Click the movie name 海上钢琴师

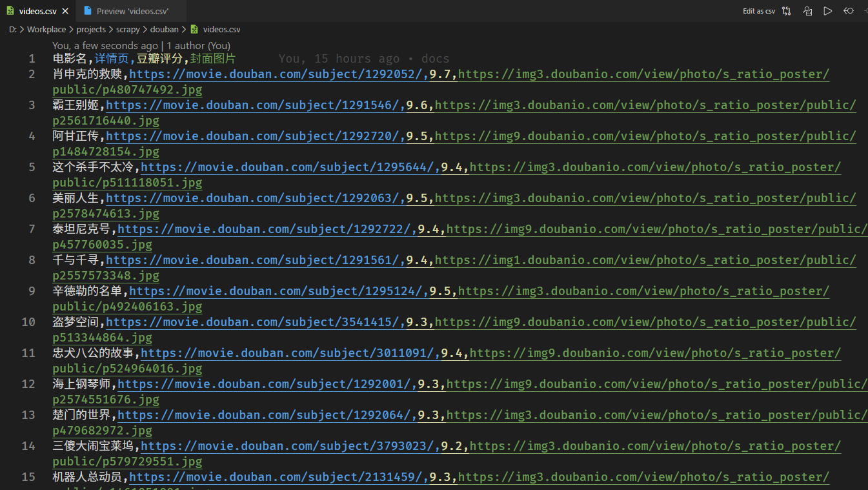pyautogui.click(x=82, y=384)
